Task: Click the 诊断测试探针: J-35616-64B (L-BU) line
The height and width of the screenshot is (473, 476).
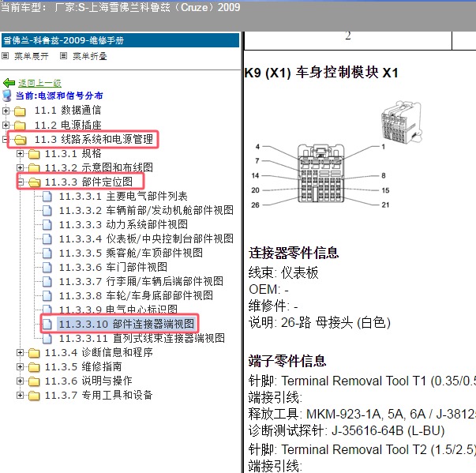Action: point(347,431)
